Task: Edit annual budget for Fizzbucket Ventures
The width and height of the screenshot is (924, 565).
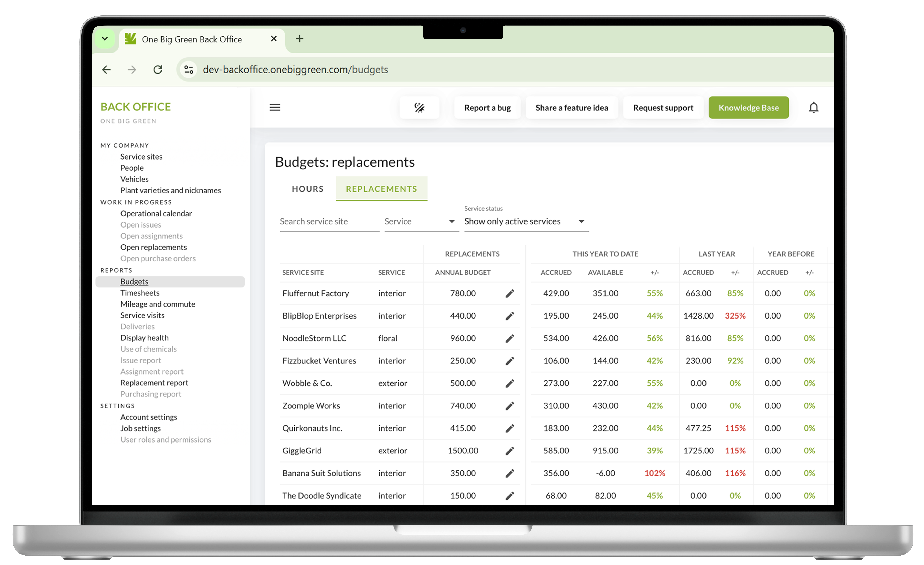Action: pos(510,361)
